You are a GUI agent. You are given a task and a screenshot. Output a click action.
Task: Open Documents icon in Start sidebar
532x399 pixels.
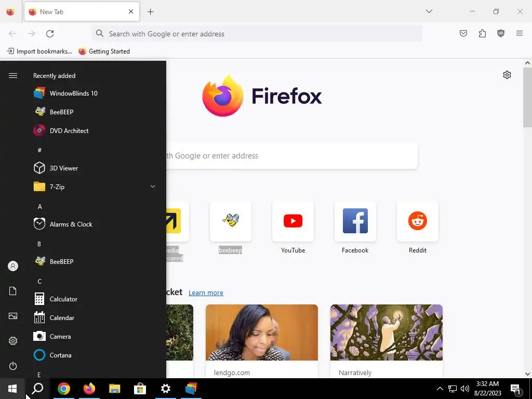(x=13, y=291)
